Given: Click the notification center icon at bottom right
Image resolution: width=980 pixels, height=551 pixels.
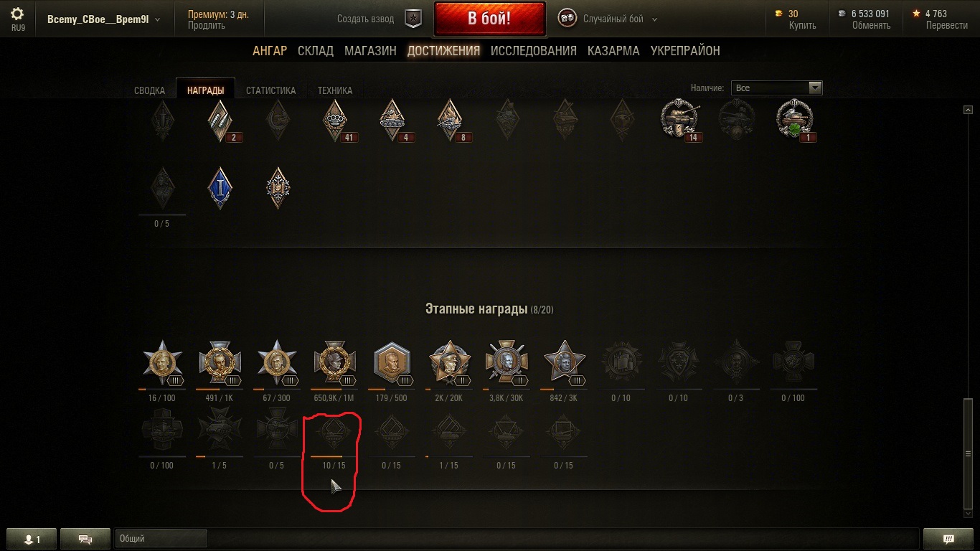Looking at the screenshot, I should pyautogui.click(x=948, y=539).
